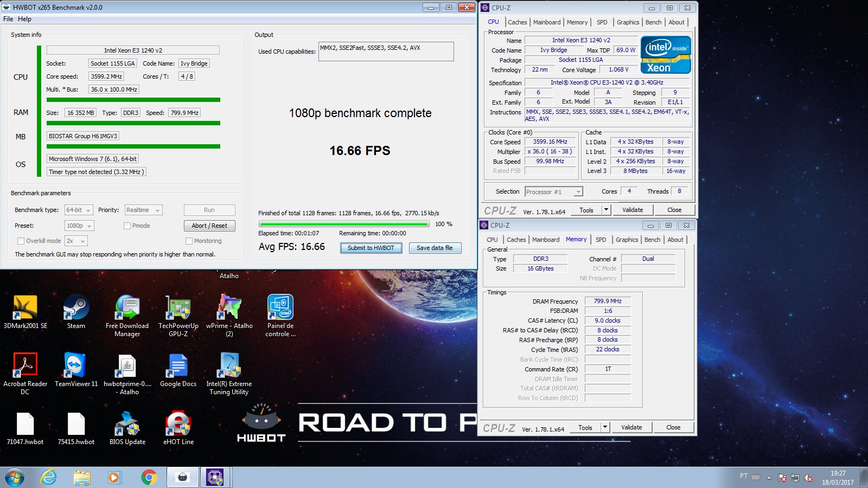The width and height of the screenshot is (868, 488).
Task: Toggle the Monitoring checkbox
Action: [x=189, y=241]
